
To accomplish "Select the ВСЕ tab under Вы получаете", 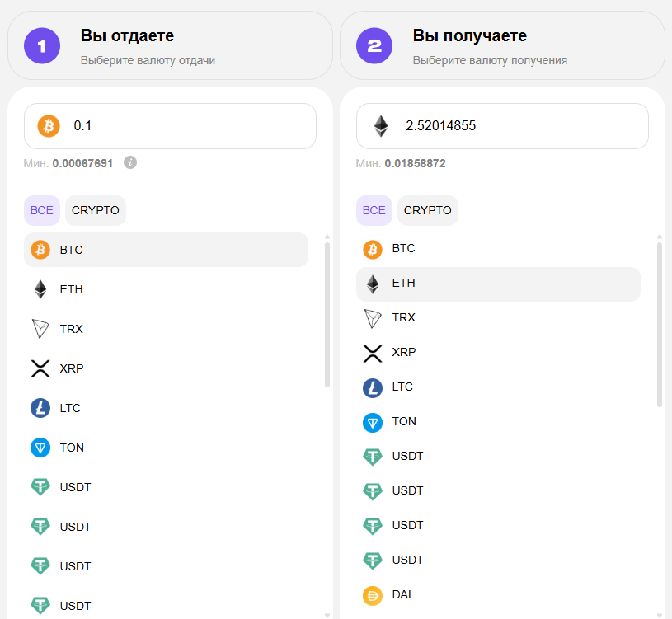I will [374, 210].
